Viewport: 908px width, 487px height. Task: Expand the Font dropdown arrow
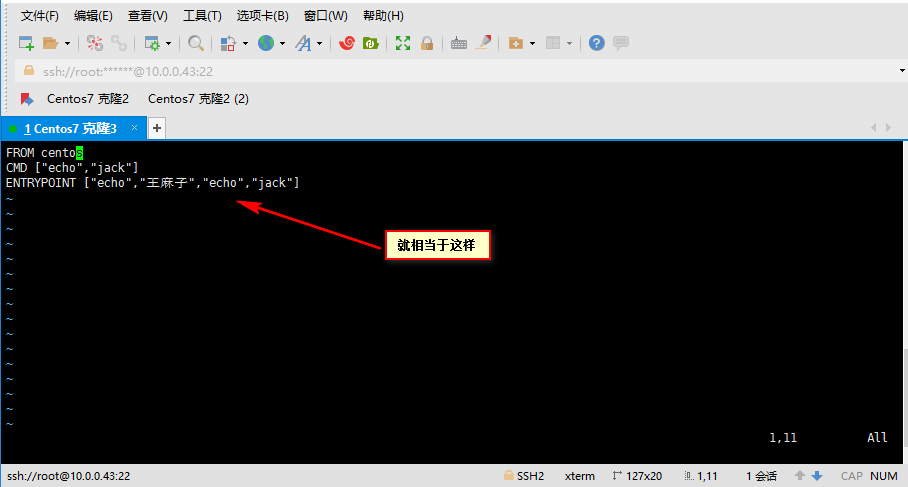(320, 43)
